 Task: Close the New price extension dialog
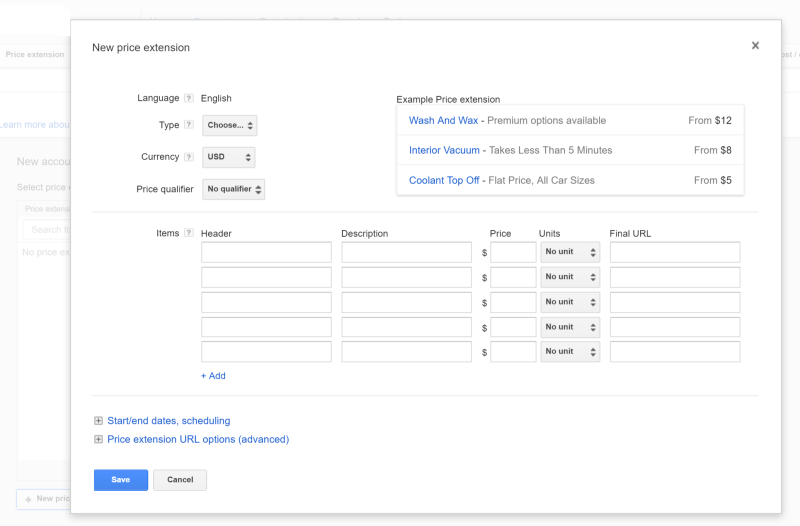tap(755, 46)
